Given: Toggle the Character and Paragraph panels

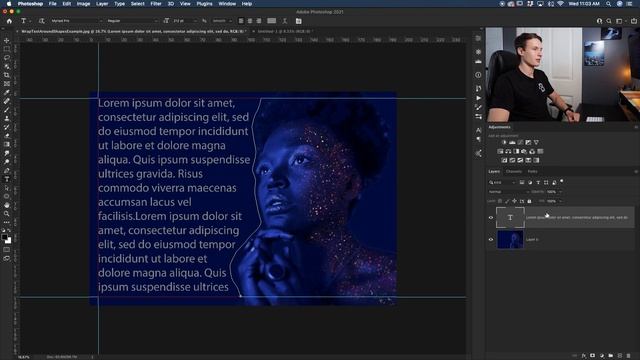Looking at the screenshot, I should click(x=299, y=21).
